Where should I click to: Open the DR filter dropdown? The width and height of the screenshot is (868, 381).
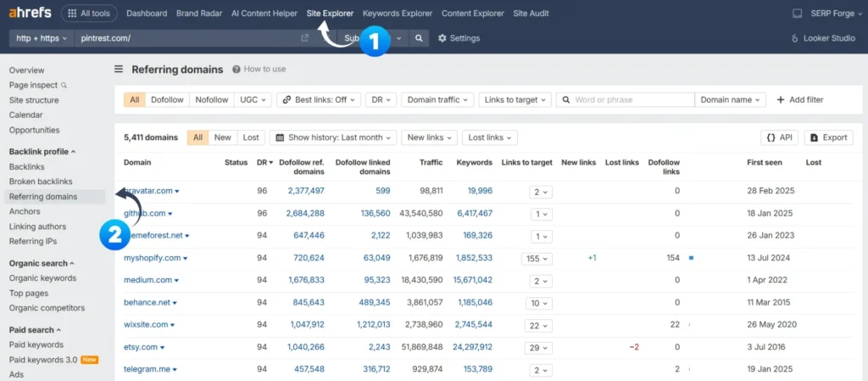pos(381,99)
